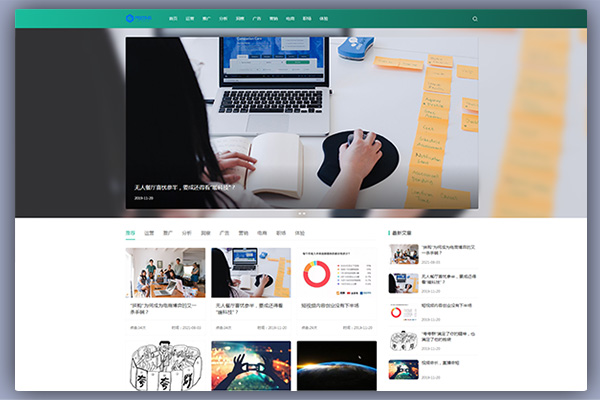The image size is (600, 400).
Task: Open 电商 from the header navigation
Action: [x=289, y=18]
